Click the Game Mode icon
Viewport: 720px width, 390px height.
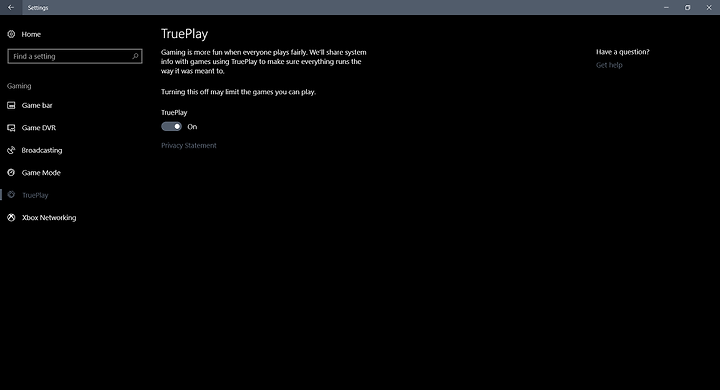pyautogui.click(x=11, y=173)
